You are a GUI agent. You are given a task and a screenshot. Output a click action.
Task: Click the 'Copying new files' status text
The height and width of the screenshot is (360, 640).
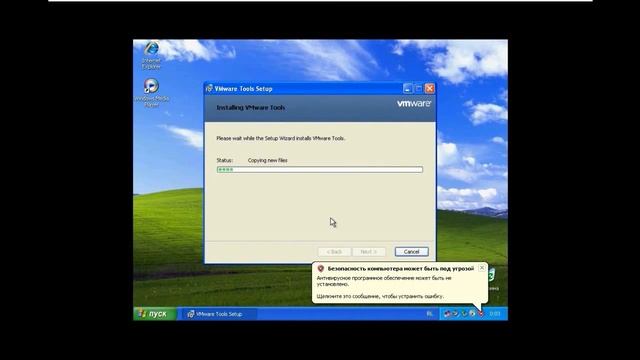tap(267, 160)
